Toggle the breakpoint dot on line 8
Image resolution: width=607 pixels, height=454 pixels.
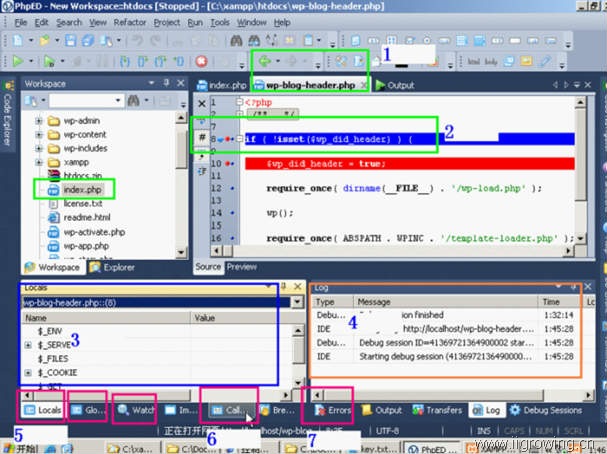(228, 139)
